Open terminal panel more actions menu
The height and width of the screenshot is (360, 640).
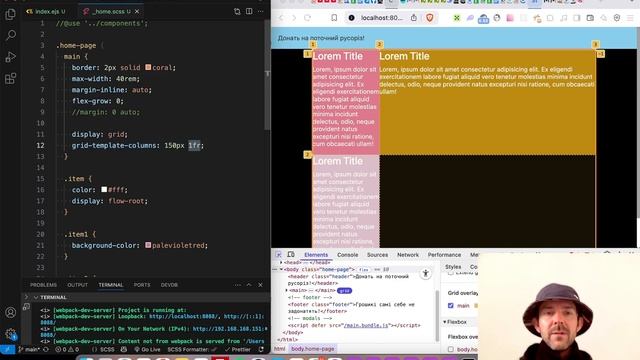point(238,285)
